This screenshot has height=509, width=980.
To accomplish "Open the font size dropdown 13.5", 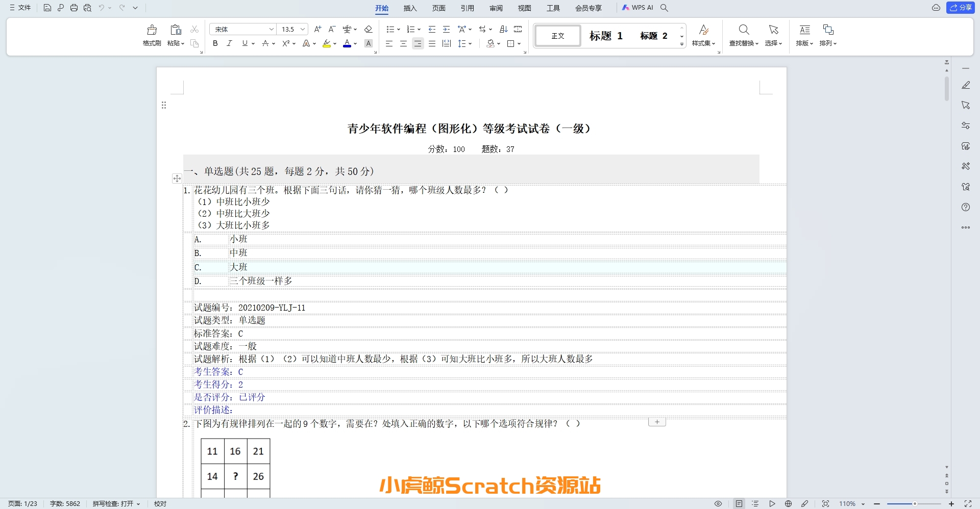I will 303,29.
